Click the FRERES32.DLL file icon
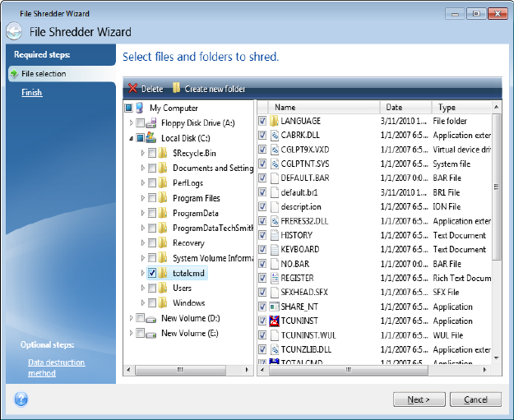The height and width of the screenshot is (420, 514). point(275,221)
